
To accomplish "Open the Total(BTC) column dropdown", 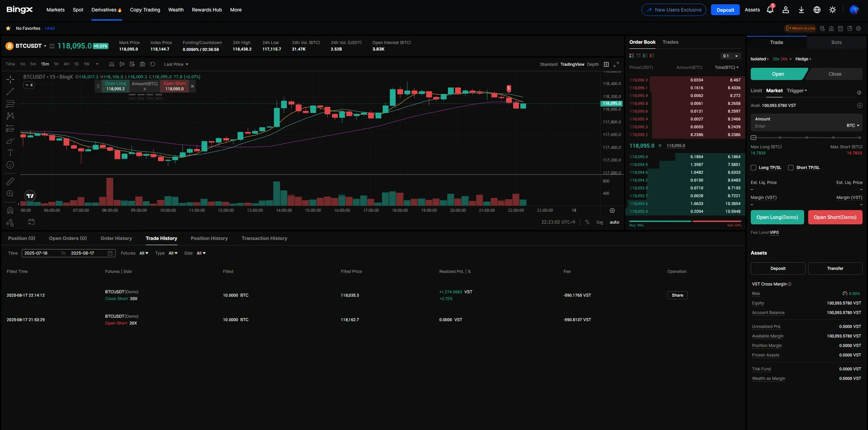I will [x=727, y=68].
